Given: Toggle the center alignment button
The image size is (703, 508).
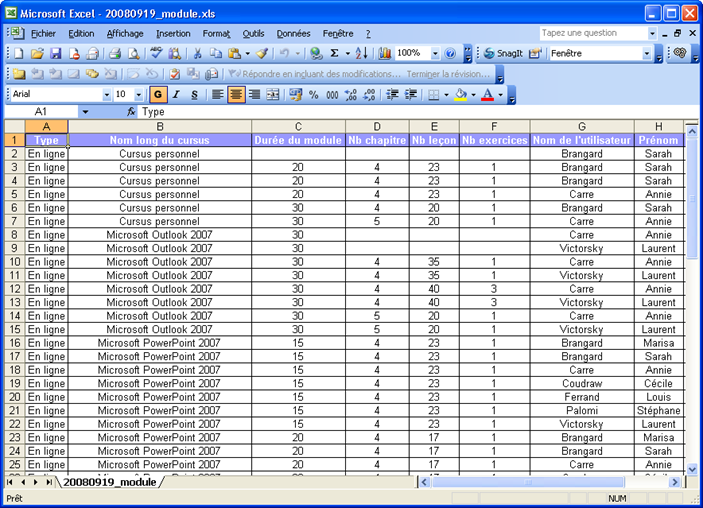Looking at the screenshot, I should point(236,95).
